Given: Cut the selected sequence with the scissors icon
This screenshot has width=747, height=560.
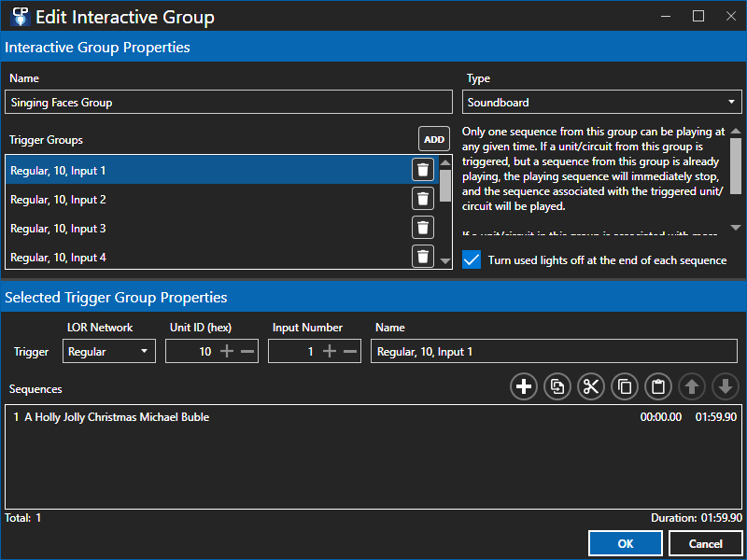Looking at the screenshot, I should 591,386.
